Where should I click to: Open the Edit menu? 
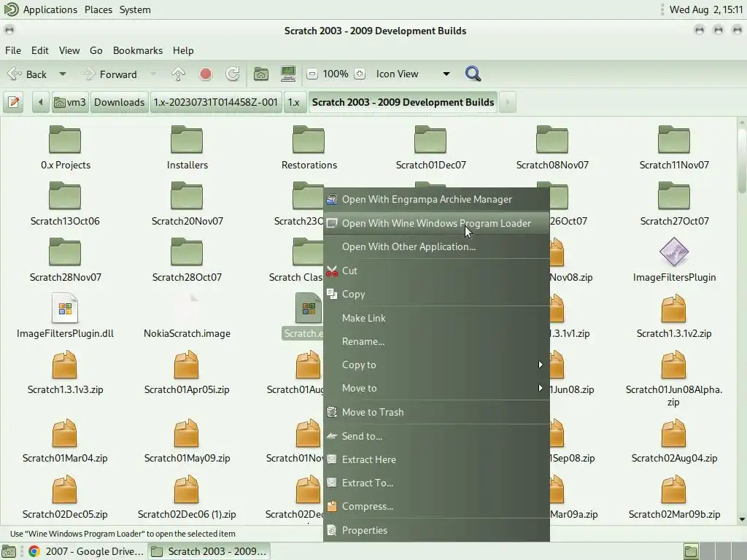coord(40,50)
